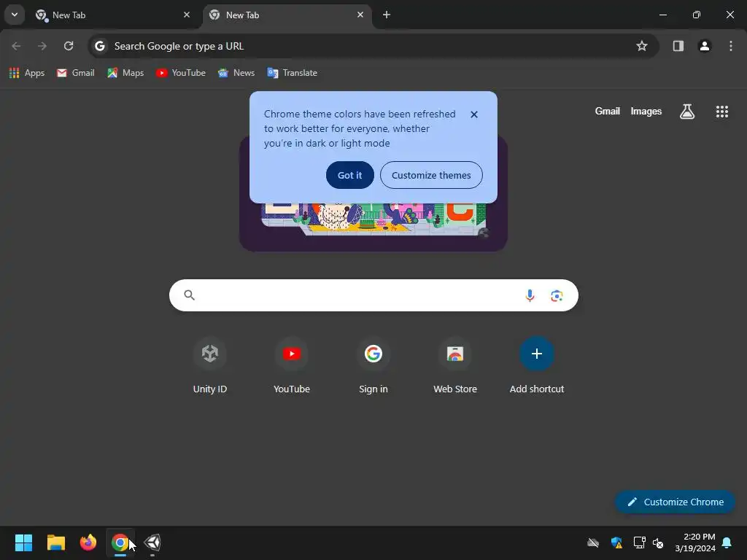Open the Maps bookmark

[125, 73]
